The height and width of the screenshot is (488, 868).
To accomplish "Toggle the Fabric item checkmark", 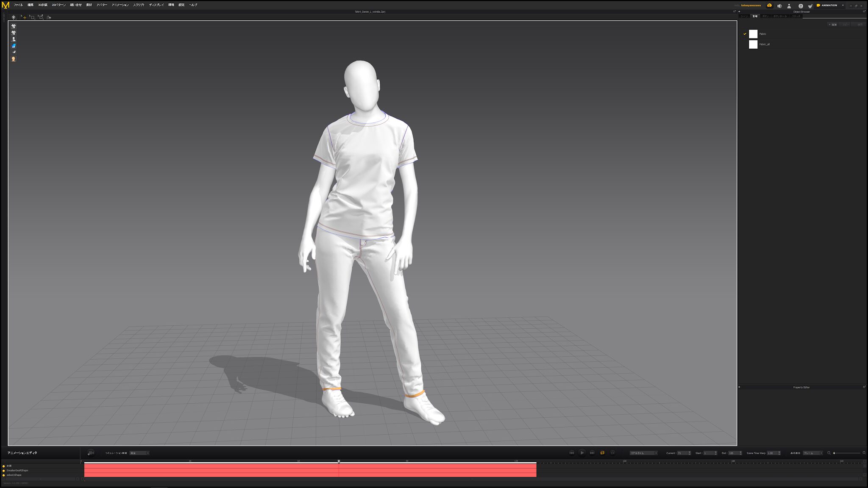I will 745,34.
